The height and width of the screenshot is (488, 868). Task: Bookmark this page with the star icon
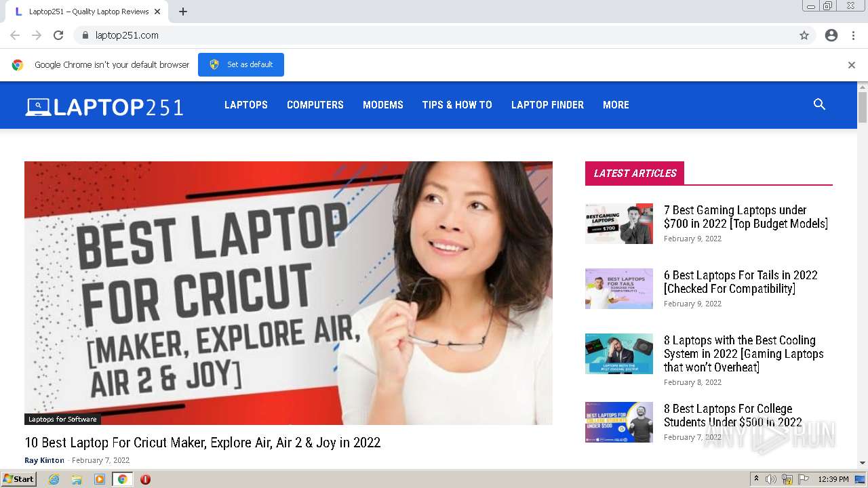804,35
